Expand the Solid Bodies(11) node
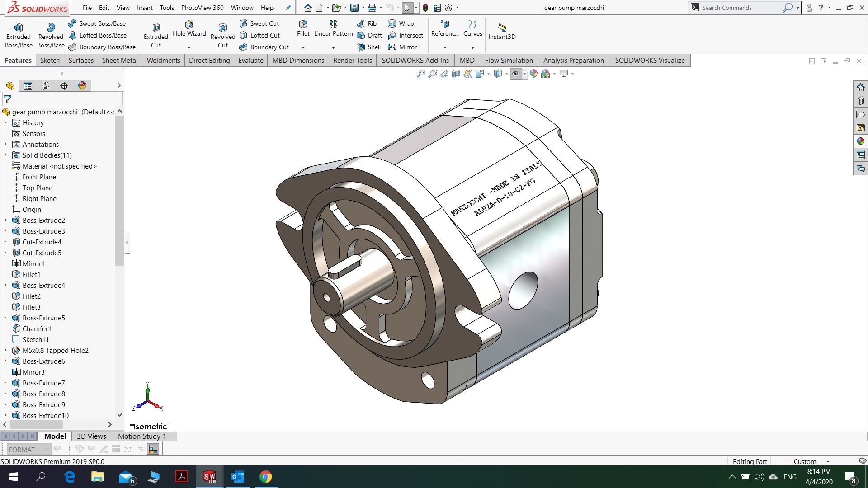 [x=5, y=155]
